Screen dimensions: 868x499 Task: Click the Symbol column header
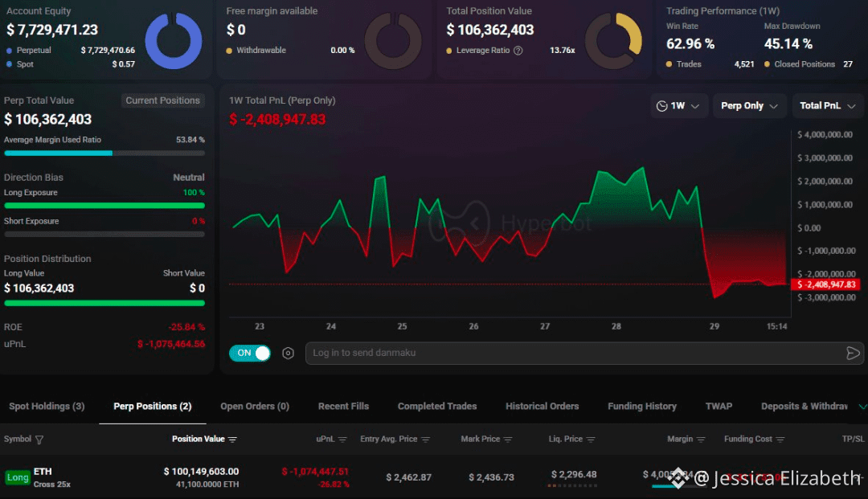(x=18, y=439)
